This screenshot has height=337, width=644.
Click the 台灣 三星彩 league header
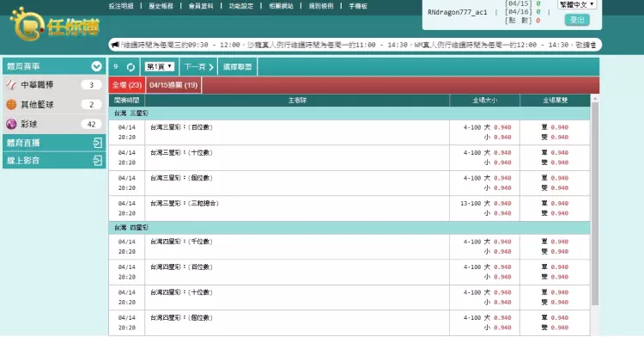pos(349,113)
